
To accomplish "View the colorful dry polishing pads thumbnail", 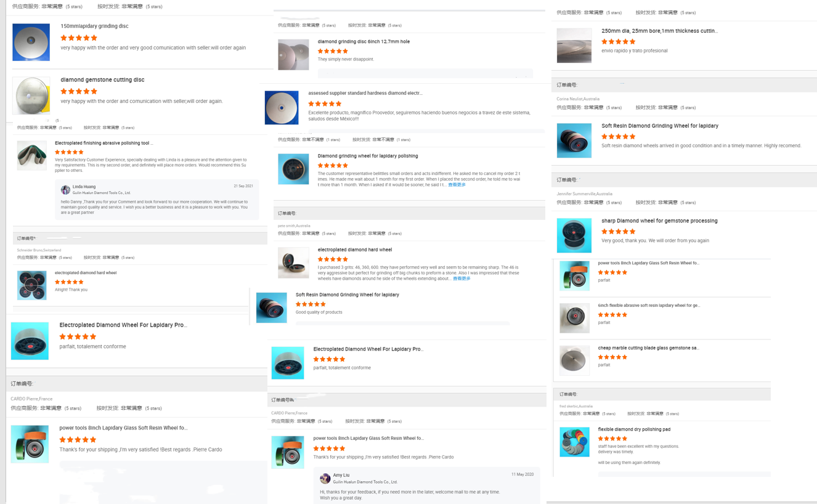I will click(x=574, y=442).
